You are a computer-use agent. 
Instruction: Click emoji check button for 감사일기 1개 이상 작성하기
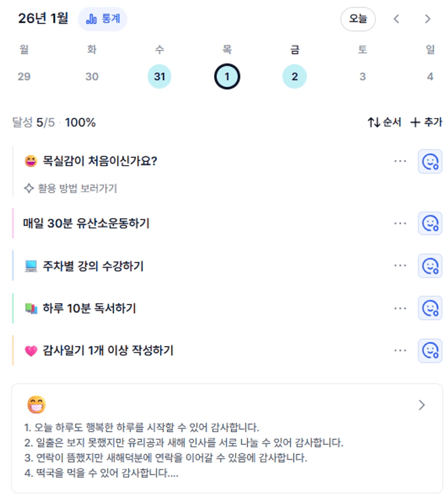[x=430, y=350]
